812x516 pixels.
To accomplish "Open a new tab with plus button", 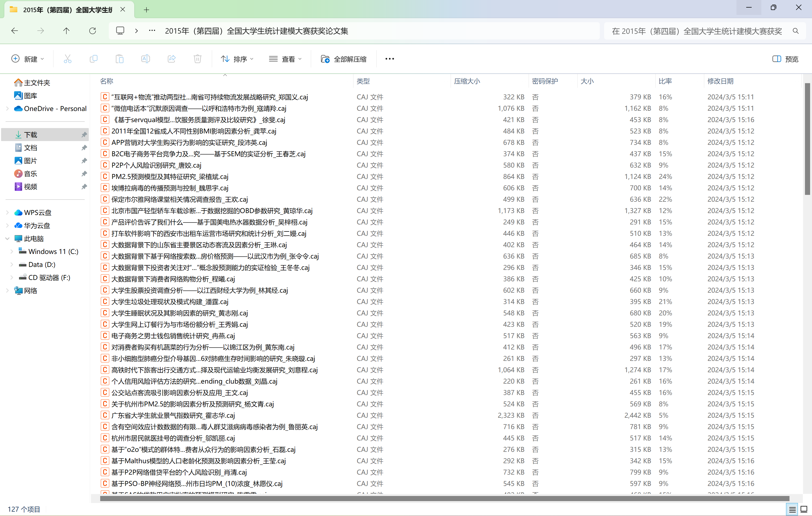I will coord(146,10).
